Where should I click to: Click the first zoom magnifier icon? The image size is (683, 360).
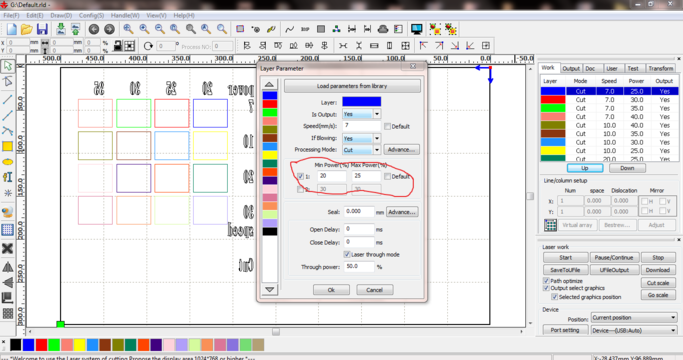point(128,29)
